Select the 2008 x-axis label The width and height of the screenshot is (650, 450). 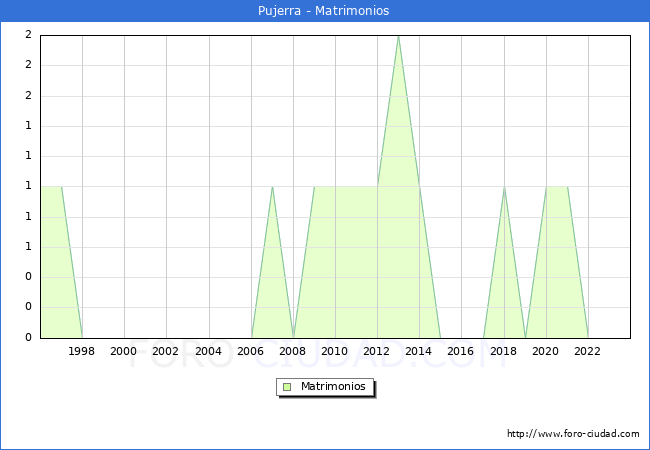point(293,351)
